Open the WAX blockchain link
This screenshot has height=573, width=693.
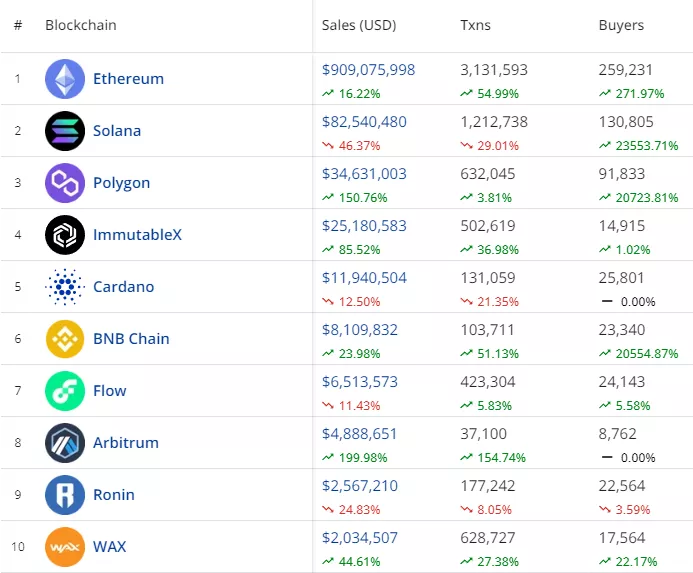click(110, 547)
